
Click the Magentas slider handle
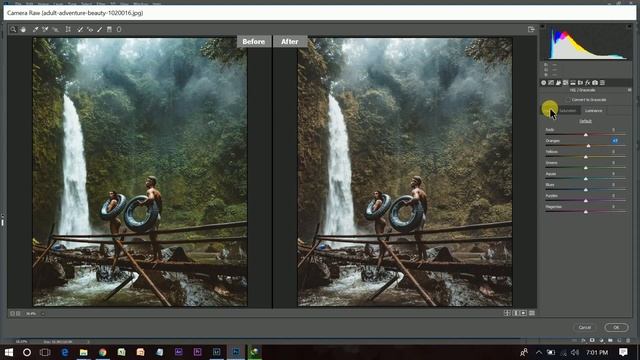click(586, 212)
